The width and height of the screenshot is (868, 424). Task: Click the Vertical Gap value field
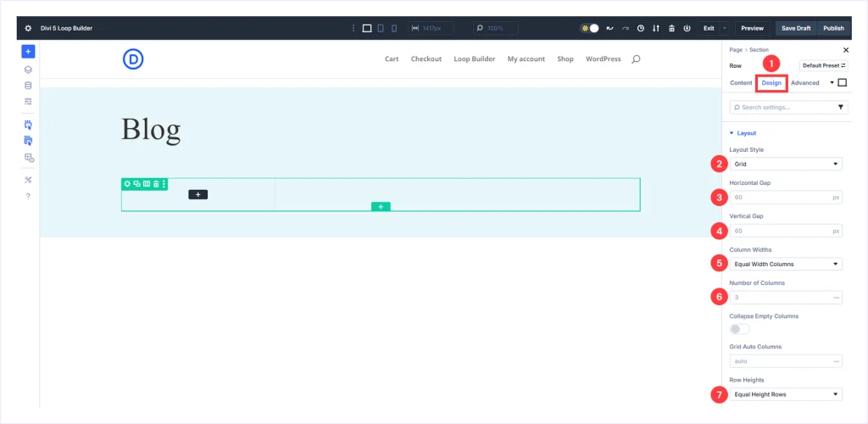(786, 231)
